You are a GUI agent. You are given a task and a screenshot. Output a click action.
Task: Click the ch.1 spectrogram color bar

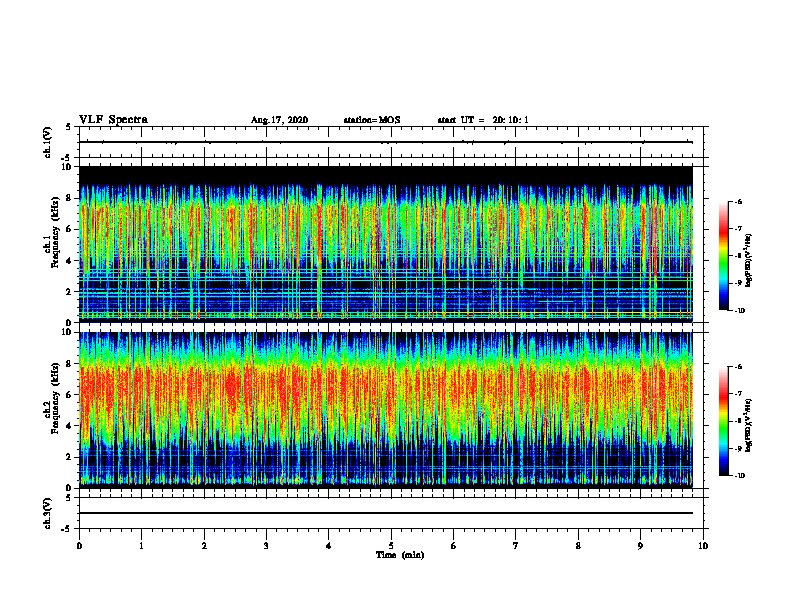pyautogui.click(x=724, y=256)
